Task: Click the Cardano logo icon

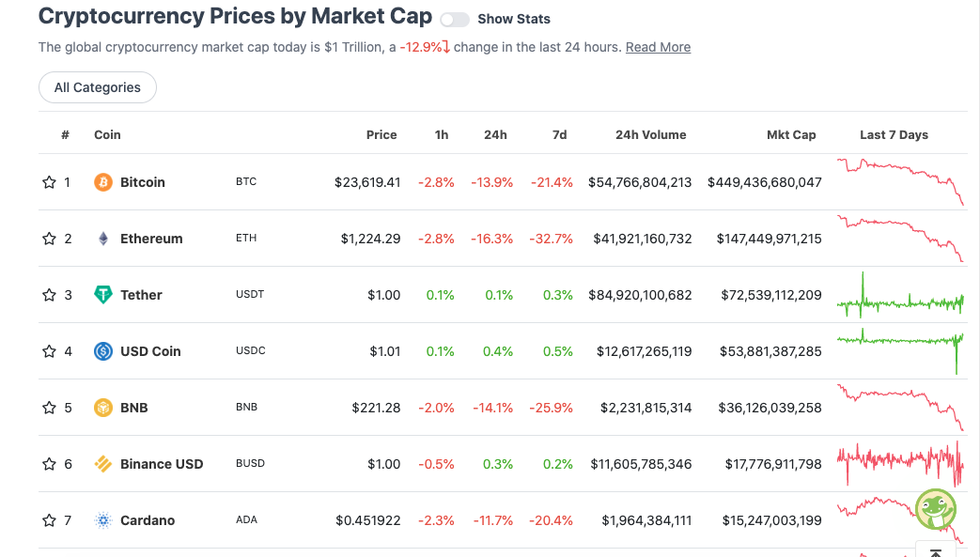Action: click(x=103, y=520)
